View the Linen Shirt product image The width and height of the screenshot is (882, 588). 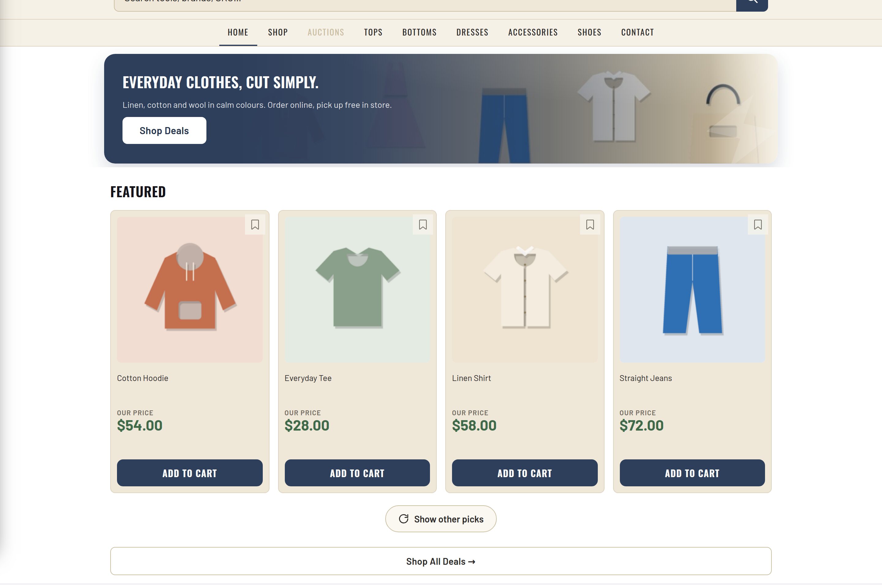tap(525, 289)
